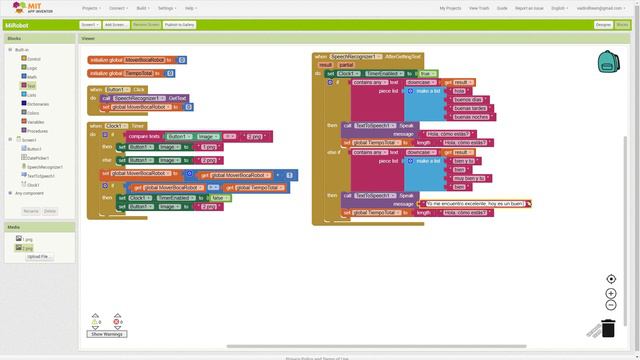Open the Clock1 dropdown in the Timer event block
640x360 pixels.
tap(117, 126)
